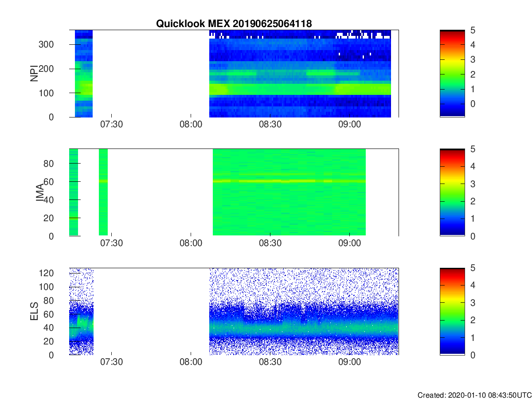The width and height of the screenshot is (532, 399).
Task: Click inside the IMA spectrogram plot
Action: 234,192
